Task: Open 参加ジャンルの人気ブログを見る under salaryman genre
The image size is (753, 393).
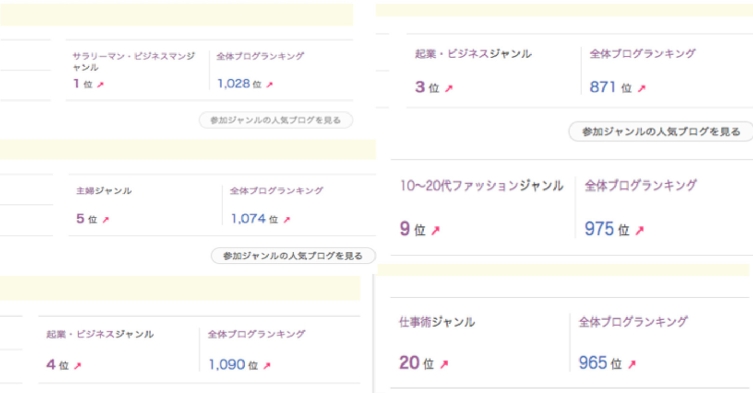Action: pyautogui.click(x=276, y=120)
